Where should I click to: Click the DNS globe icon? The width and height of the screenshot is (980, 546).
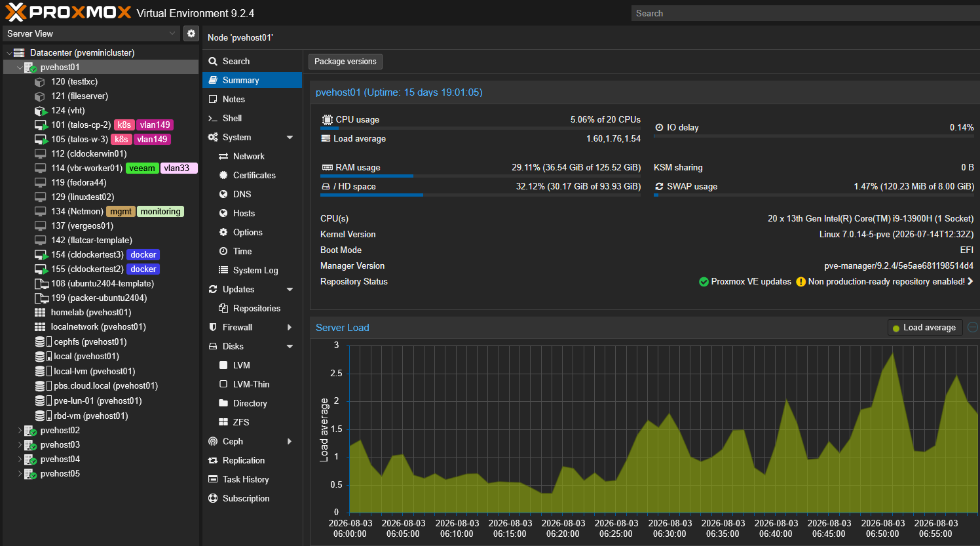[223, 194]
